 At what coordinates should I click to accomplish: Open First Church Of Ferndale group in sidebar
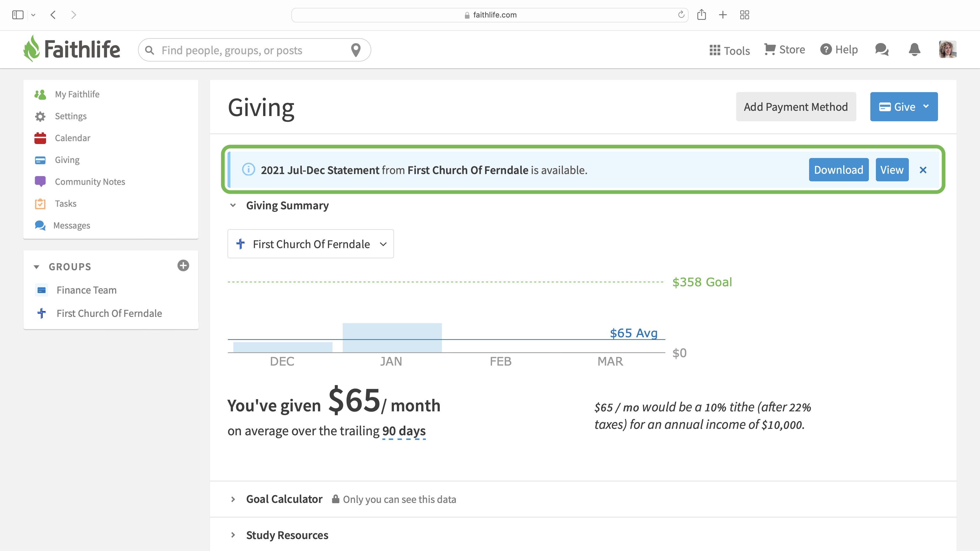click(x=110, y=313)
